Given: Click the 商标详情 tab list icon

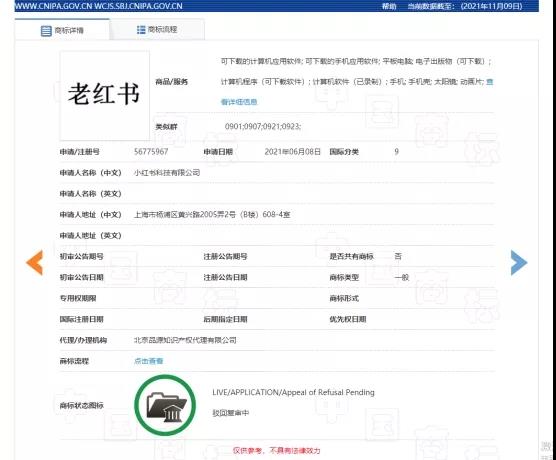Looking at the screenshot, I should [x=46, y=31].
